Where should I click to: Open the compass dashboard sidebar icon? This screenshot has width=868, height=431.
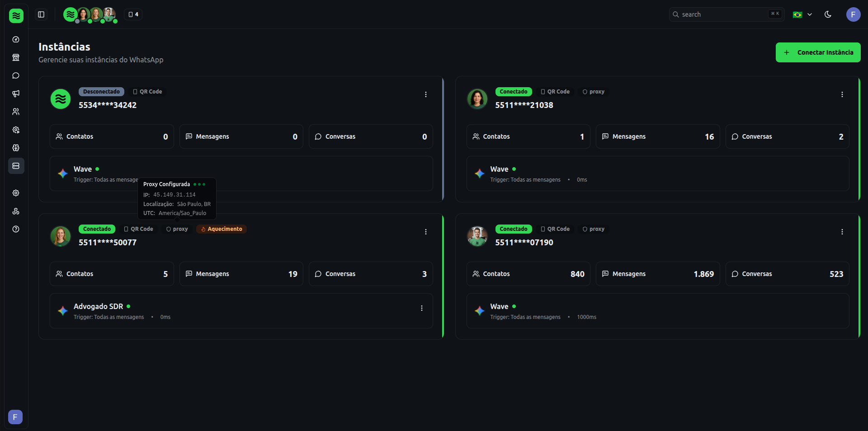pos(16,39)
